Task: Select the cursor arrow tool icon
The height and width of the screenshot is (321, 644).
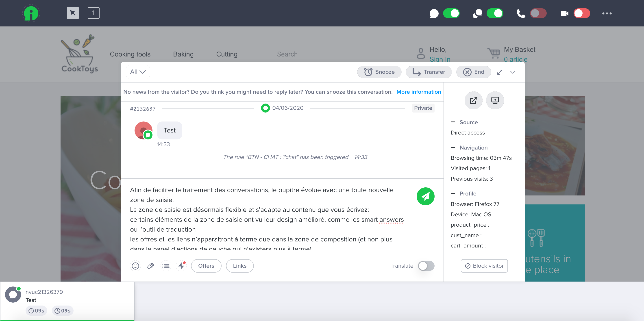Action: coord(73,13)
